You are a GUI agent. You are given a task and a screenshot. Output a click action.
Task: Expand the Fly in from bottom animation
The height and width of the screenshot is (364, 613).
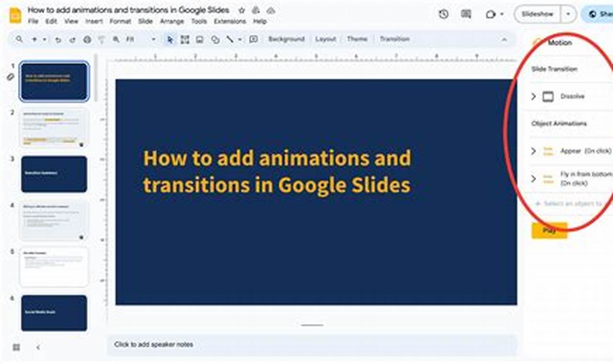click(533, 179)
